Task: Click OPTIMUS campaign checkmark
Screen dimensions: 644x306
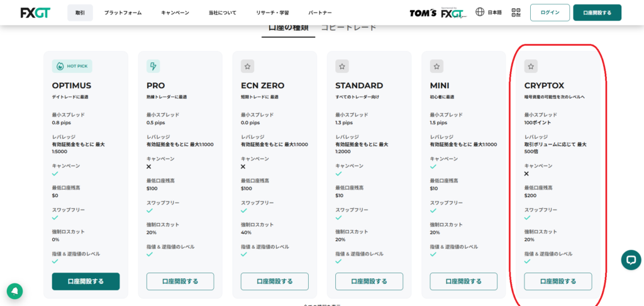Action: [x=55, y=174]
